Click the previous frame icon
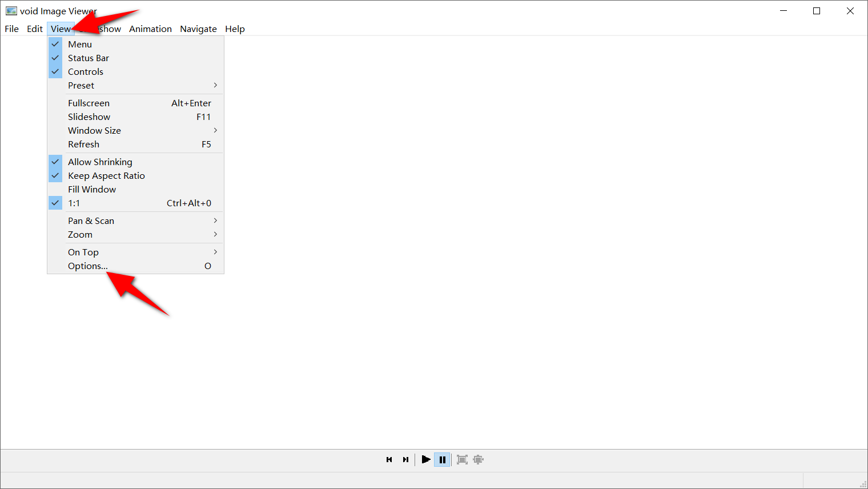Screen dimensions: 868x489 pos(389,459)
